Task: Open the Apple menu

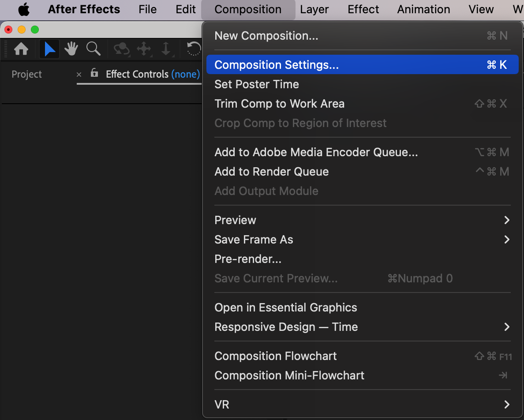Action: [24, 9]
